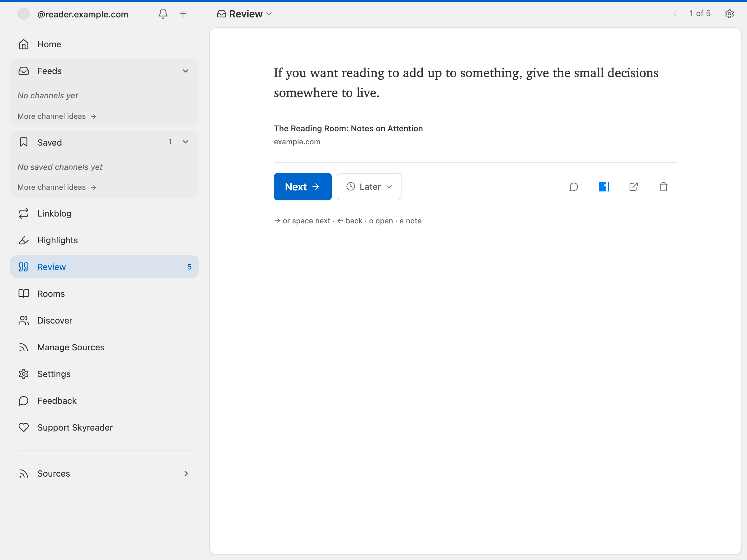The width and height of the screenshot is (747, 560).
Task: Click the Support Skyreader heart icon
Action: pos(24,427)
